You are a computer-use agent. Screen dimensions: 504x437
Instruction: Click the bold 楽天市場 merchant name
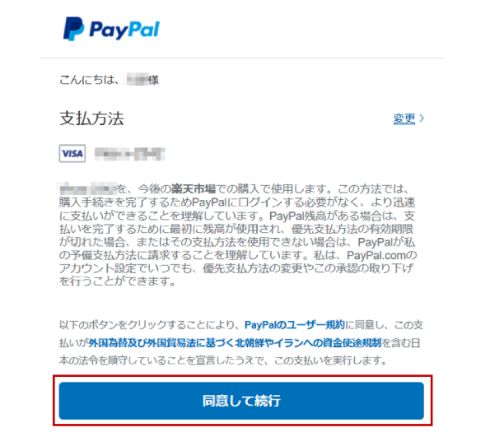194,188
